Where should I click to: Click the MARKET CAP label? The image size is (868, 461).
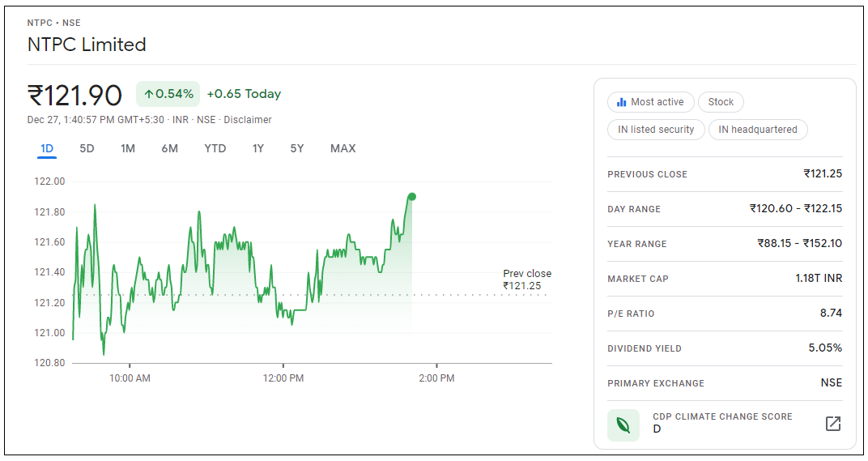638,280
